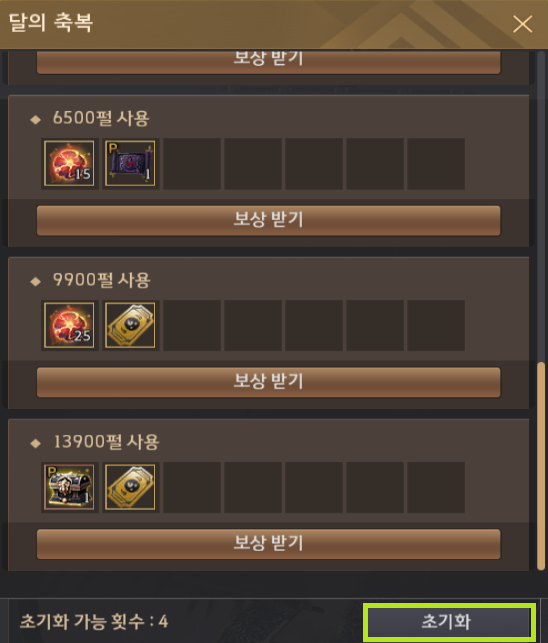Click first empty slot in 6500펄 row
The image size is (548, 643).
[x=192, y=164]
